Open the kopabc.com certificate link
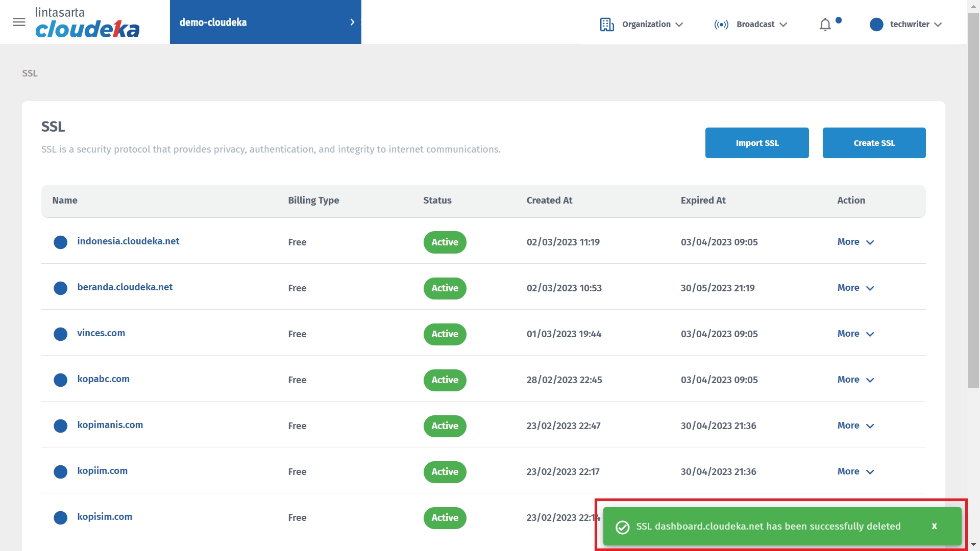Screen dimensions: 980x551 [103, 379]
